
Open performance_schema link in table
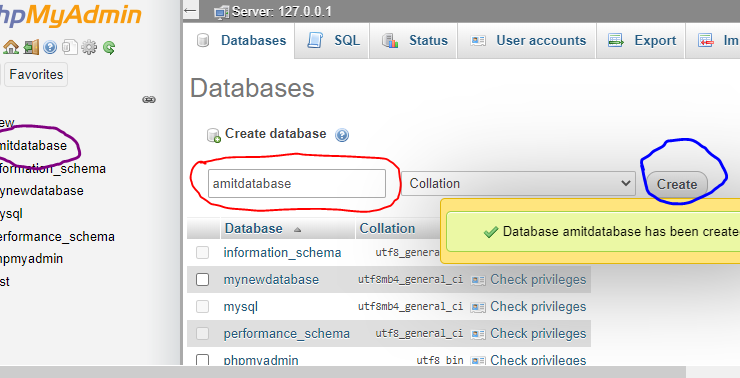tap(286, 334)
